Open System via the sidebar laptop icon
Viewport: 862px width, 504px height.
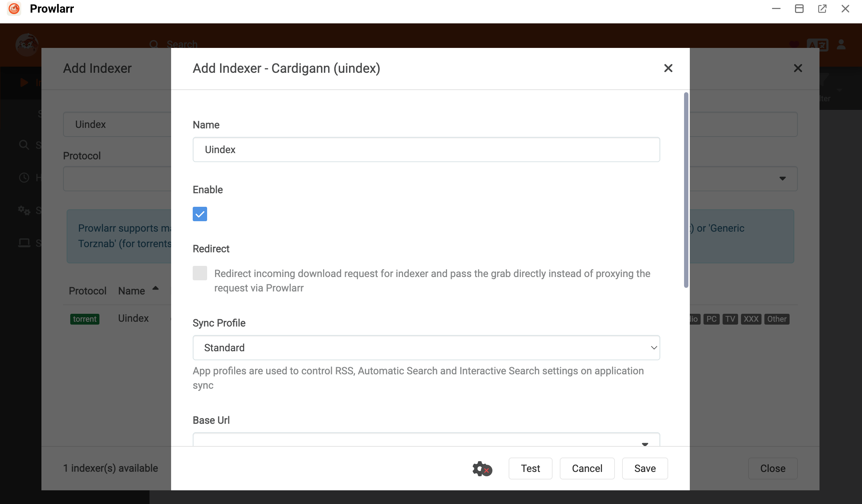[24, 242]
